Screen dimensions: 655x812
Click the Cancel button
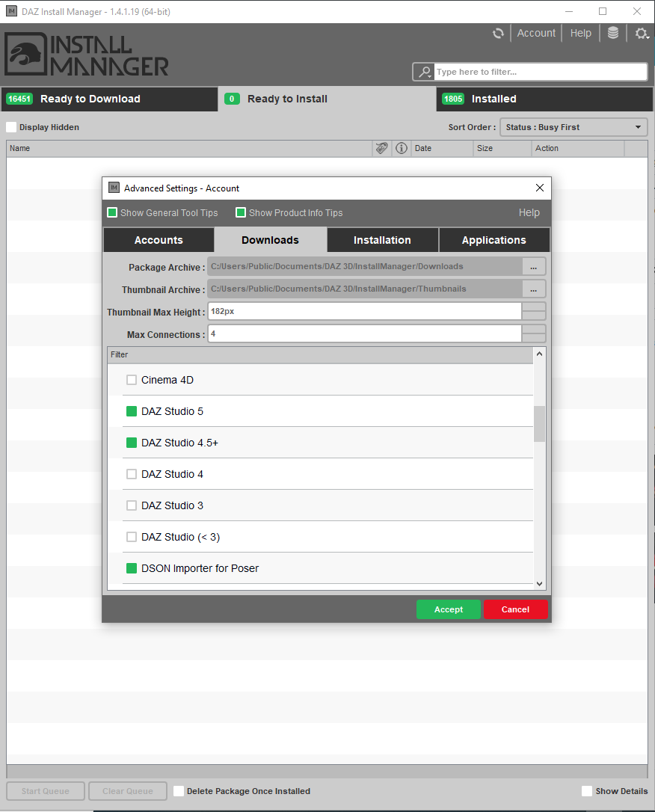coord(515,609)
